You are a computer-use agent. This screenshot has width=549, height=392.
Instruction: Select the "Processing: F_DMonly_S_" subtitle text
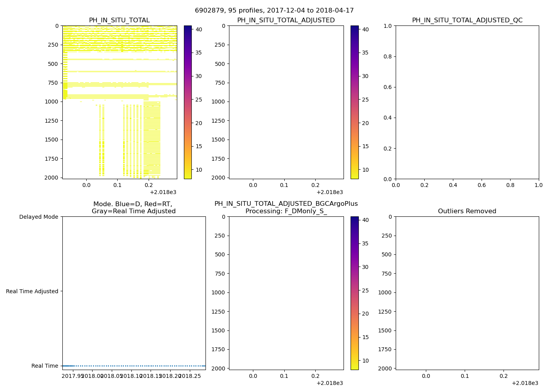click(x=286, y=211)
